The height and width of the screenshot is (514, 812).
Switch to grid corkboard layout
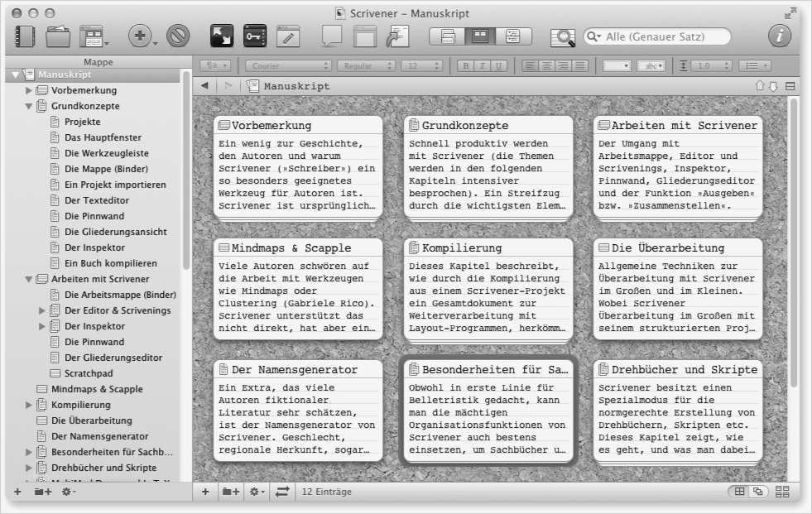tap(739, 492)
